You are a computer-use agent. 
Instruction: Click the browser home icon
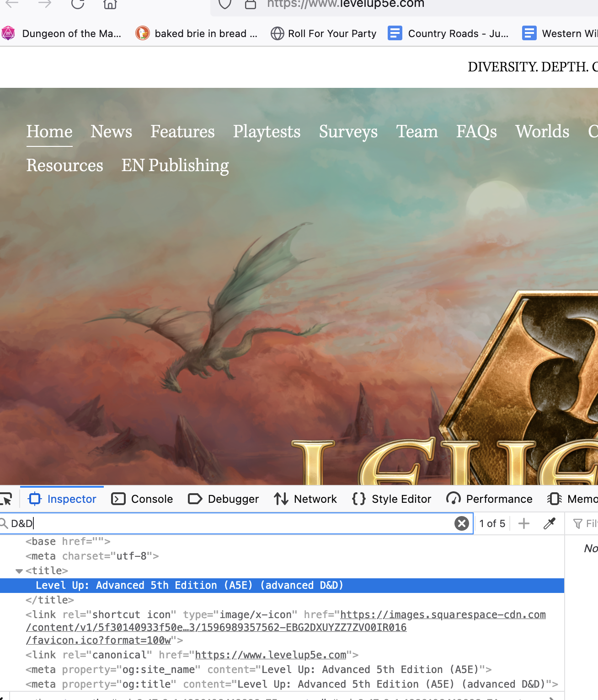[x=110, y=4]
